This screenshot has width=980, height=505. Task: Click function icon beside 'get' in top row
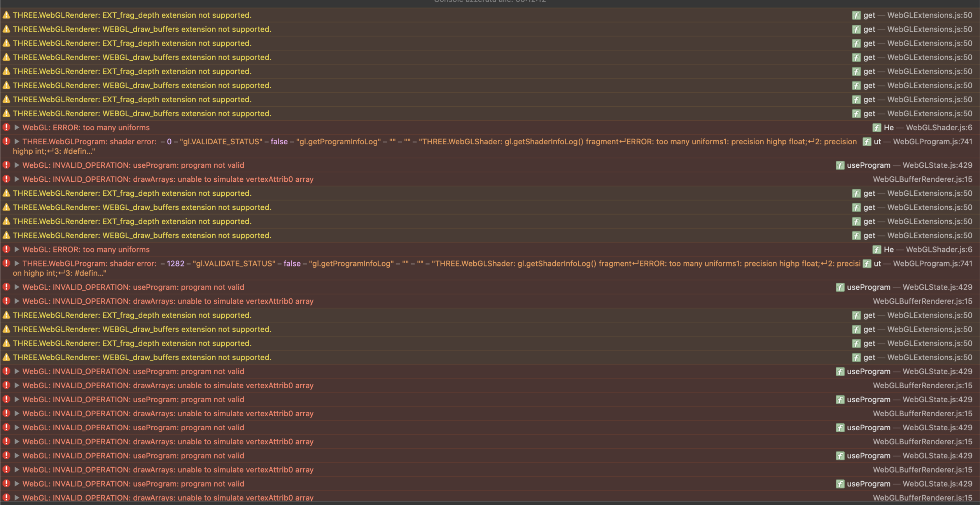pos(856,15)
